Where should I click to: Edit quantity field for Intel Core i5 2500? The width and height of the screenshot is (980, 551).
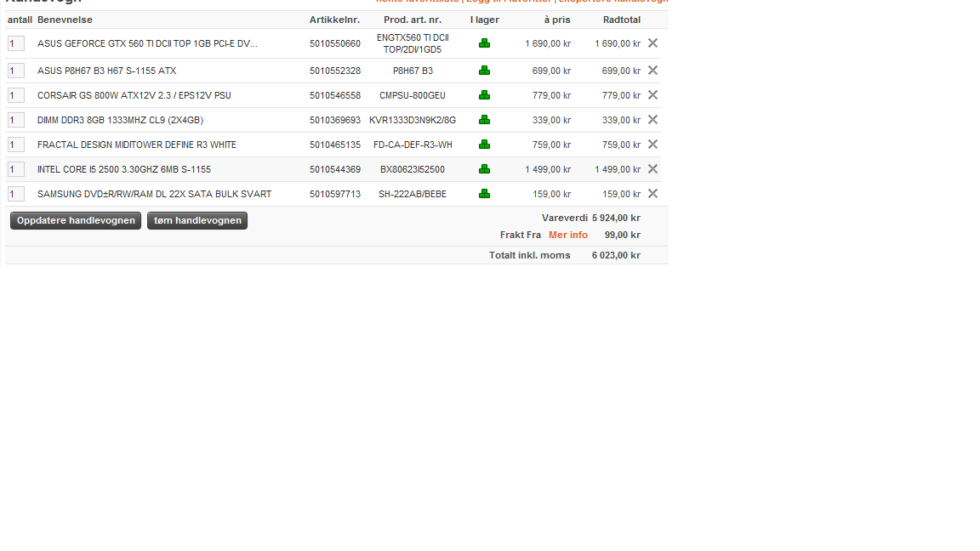(x=16, y=169)
